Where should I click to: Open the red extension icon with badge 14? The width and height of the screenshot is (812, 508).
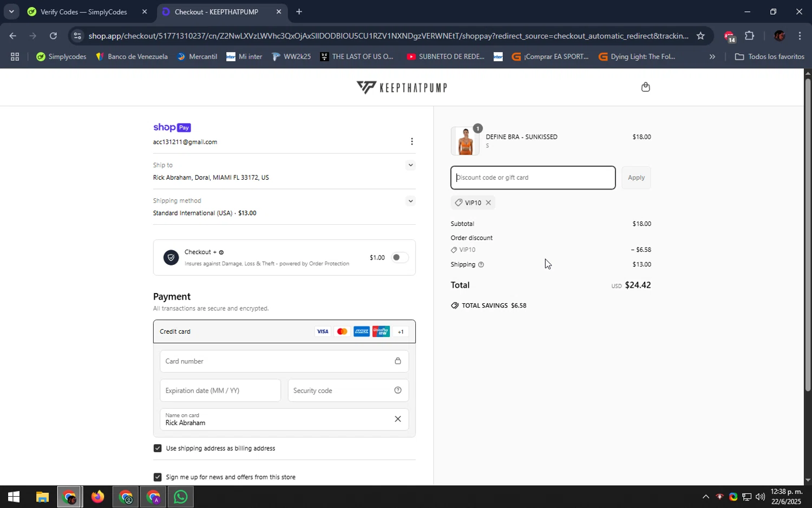coord(729,36)
